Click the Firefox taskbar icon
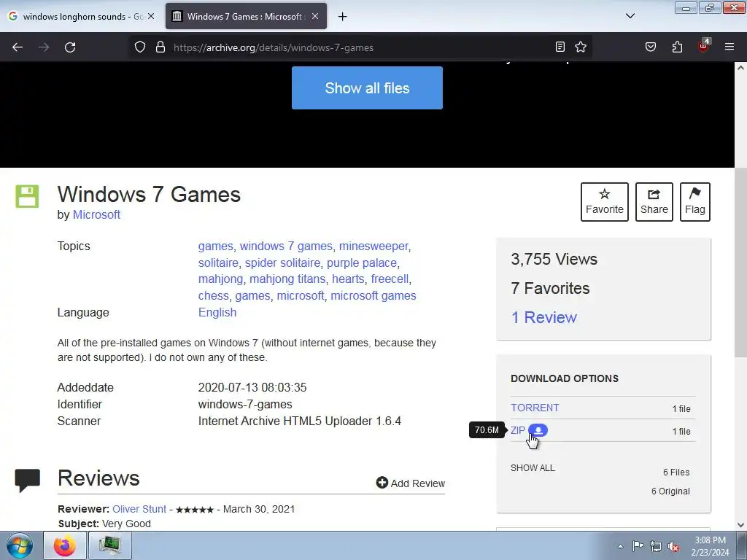 click(65, 545)
